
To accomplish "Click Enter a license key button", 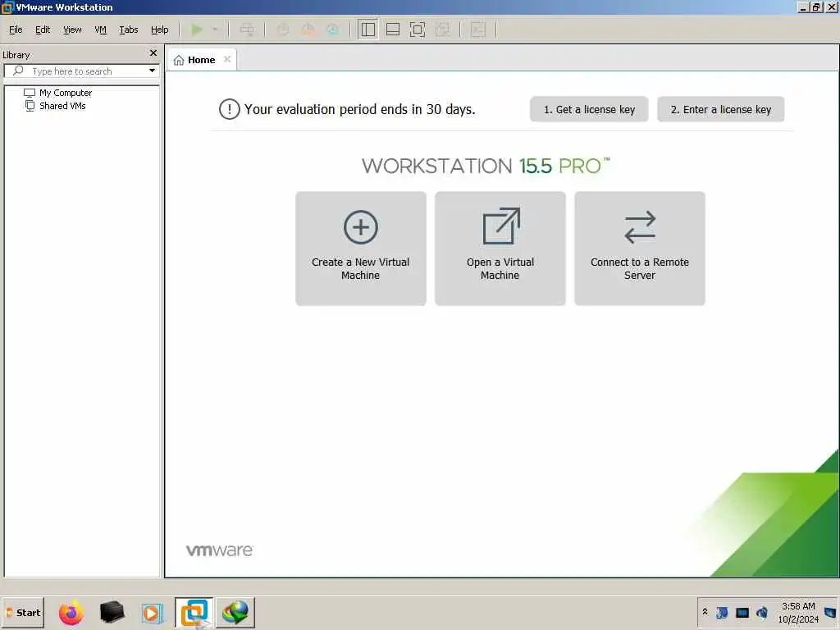I will click(x=720, y=109).
